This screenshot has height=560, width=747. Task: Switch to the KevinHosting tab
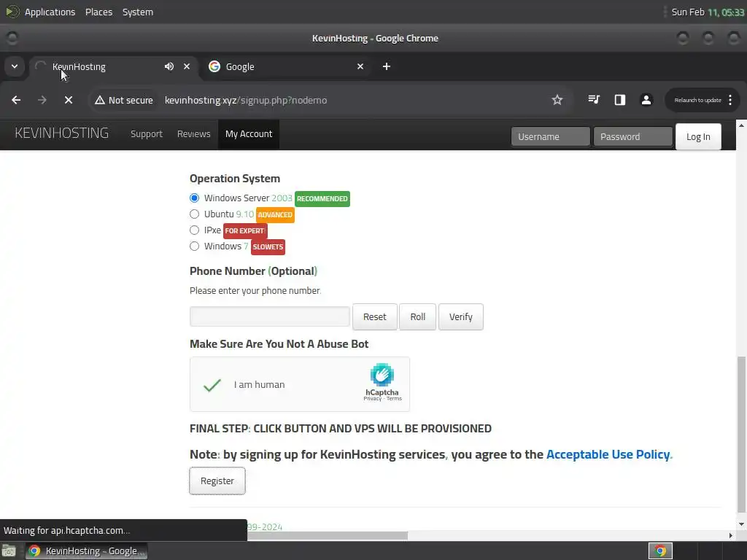pyautogui.click(x=113, y=66)
